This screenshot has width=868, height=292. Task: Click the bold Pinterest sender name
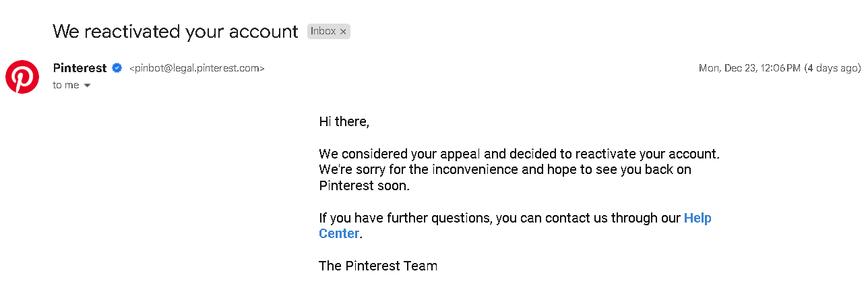[x=80, y=68]
